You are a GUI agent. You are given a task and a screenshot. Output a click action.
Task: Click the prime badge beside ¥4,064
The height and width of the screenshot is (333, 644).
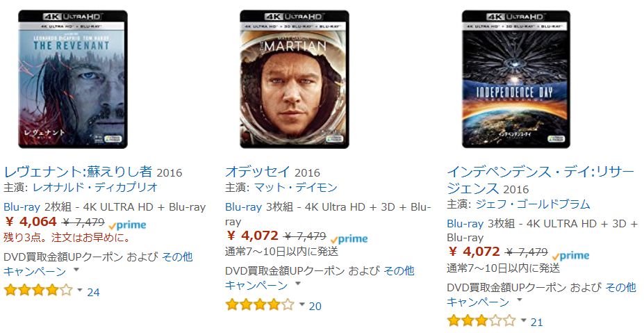(128, 225)
